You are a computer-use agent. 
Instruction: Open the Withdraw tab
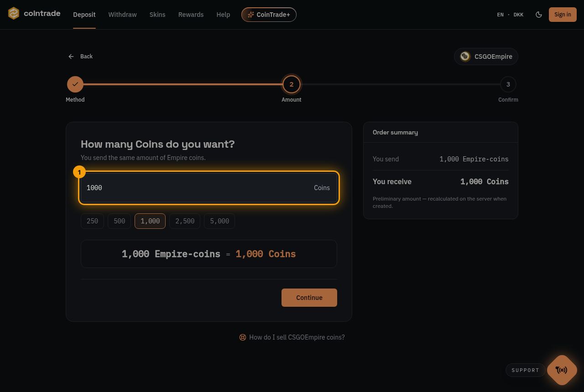coord(122,15)
